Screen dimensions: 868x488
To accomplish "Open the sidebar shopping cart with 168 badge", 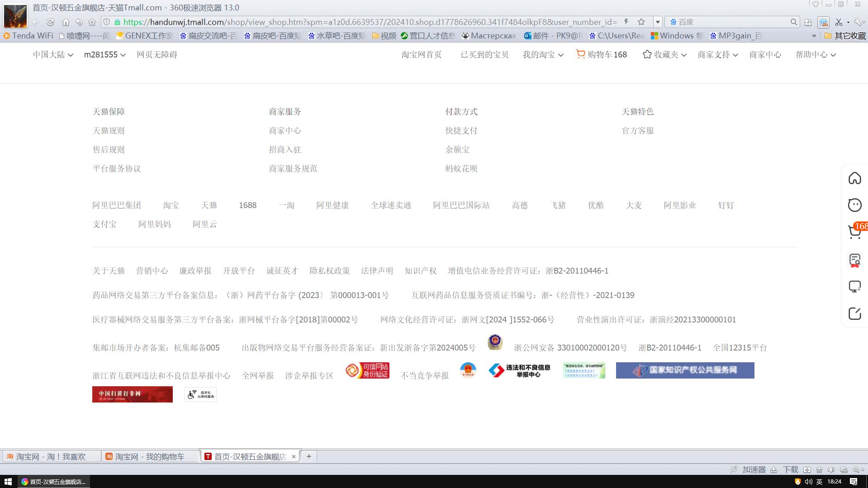I will [854, 232].
